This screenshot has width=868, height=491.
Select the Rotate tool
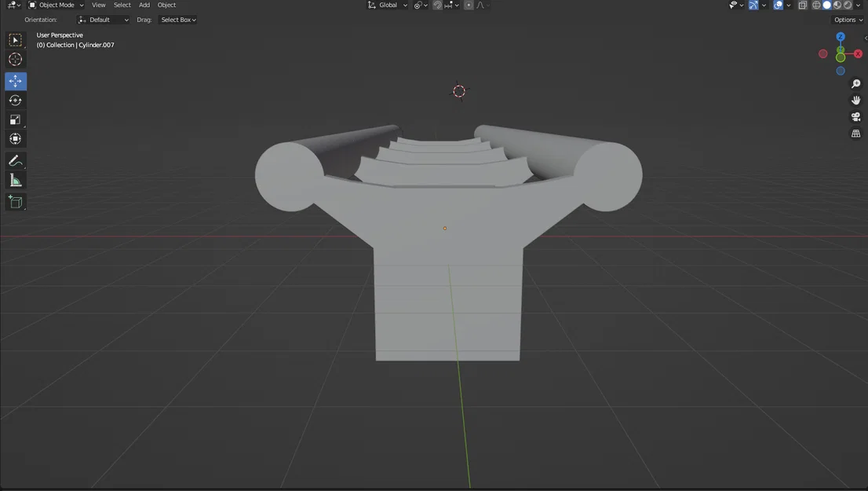(x=15, y=100)
